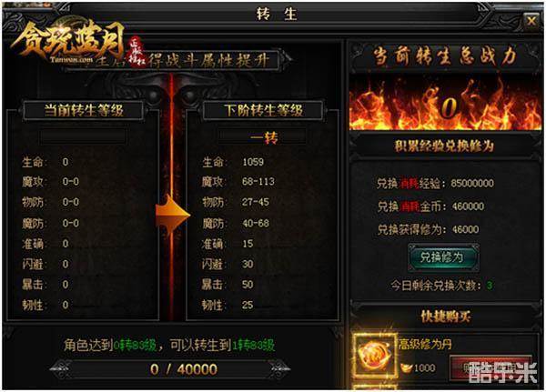Viewport: 546px width, 392px height.
Task: Click the 积累经验兑换修为 section heading
Action: click(444, 146)
